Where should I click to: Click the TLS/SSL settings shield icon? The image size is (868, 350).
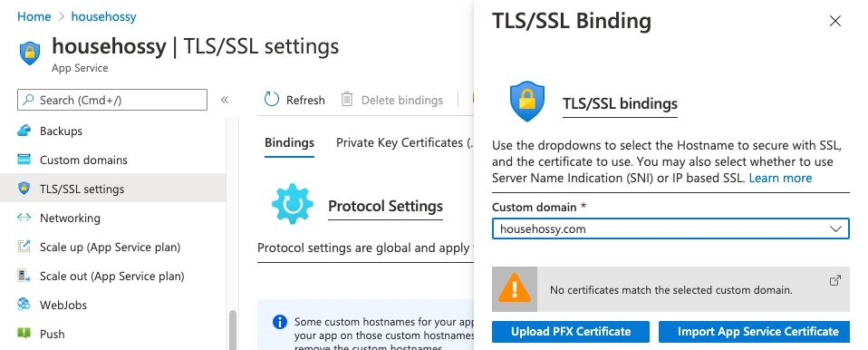24,189
